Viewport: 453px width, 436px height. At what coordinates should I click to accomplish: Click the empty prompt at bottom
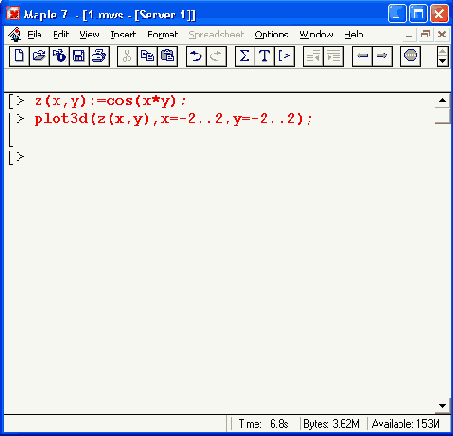pyautogui.click(x=21, y=157)
